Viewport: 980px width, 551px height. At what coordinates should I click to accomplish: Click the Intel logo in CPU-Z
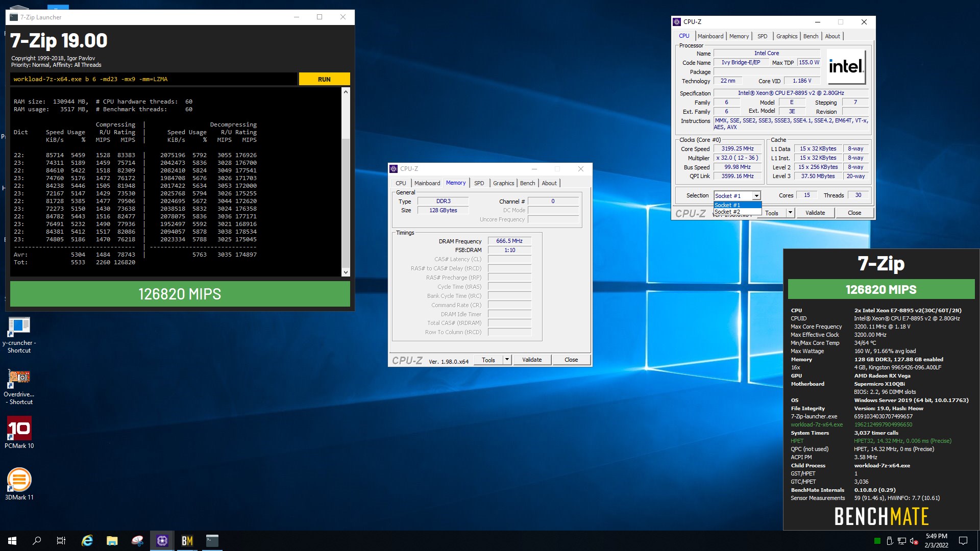[x=846, y=67]
